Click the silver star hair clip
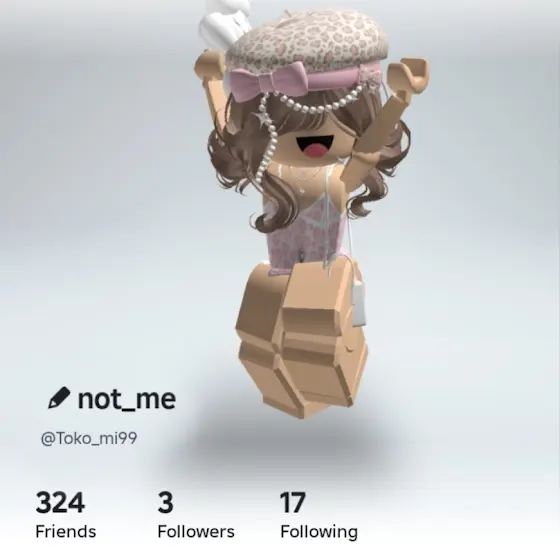The height and width of the screenshot is (560, 560). pyautogui.click(x=262, y=119)
